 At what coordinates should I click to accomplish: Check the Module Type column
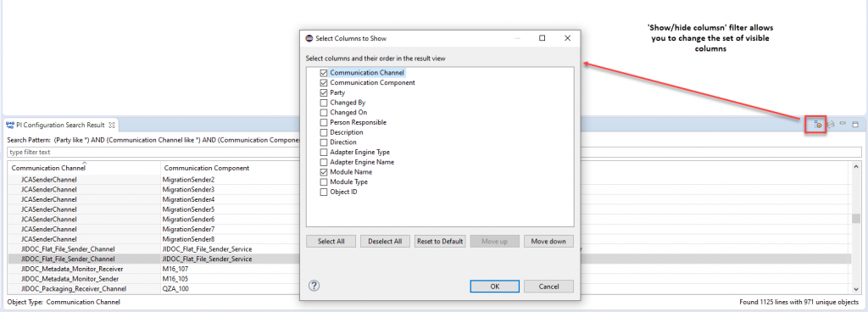(324, 182)
